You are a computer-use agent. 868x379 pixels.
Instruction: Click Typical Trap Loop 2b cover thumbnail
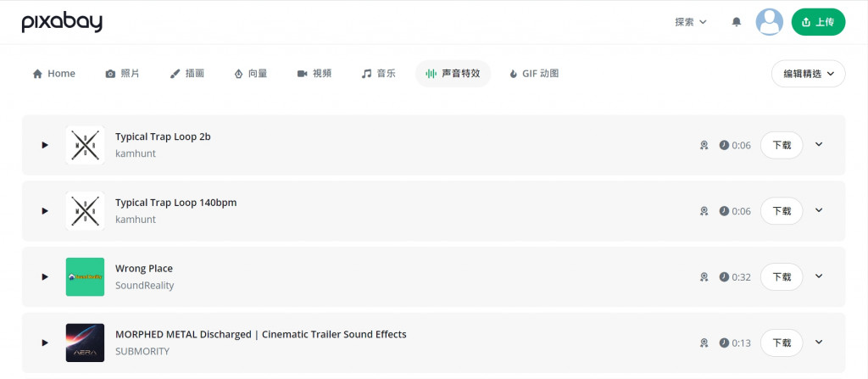[x=85, y=145]
